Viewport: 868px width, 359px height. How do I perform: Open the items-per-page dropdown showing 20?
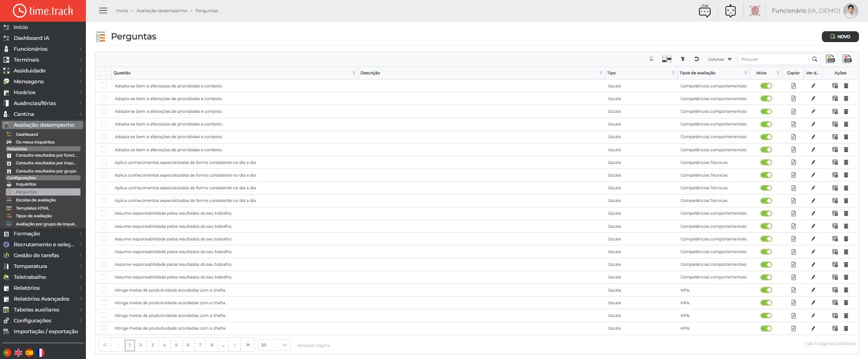point(274,345)
